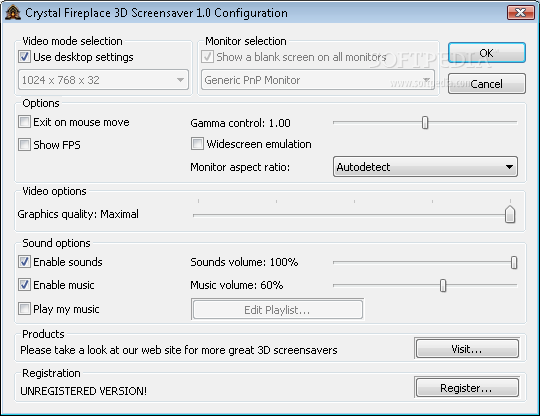This screenshot has height=416, width=540.
Task: Open the Monitor aspect ratio Autodetect dropdown
Action: (425, 167)
